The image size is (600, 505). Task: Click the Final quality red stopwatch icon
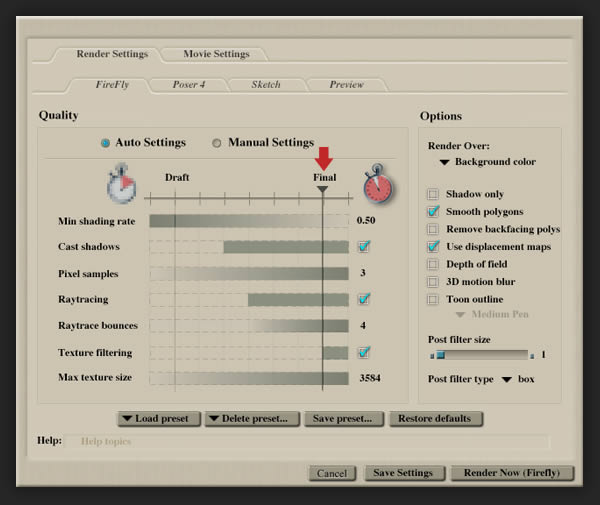click(x=378, y=184)
